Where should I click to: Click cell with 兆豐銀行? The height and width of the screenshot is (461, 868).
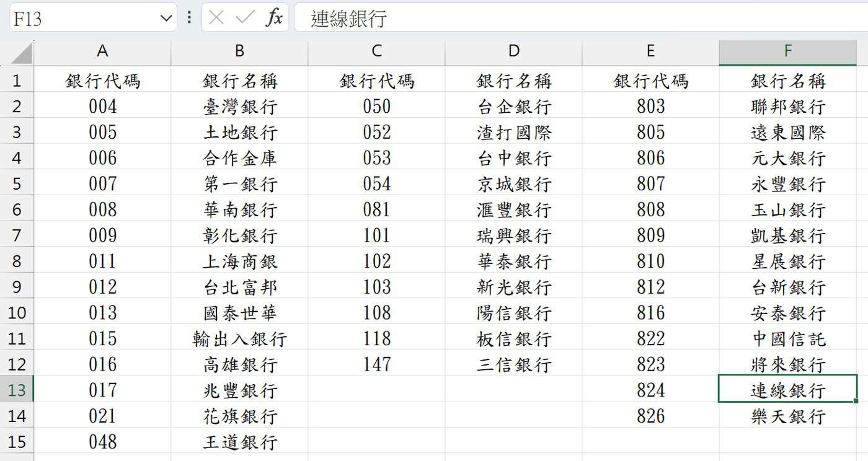[239, 390]
